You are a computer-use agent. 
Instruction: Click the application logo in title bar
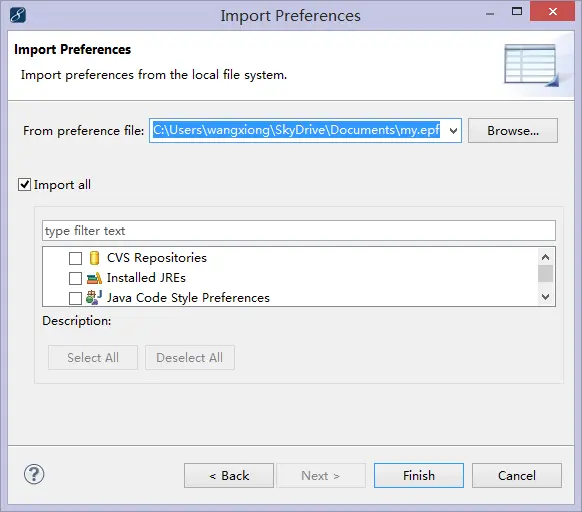pos(17,15)
